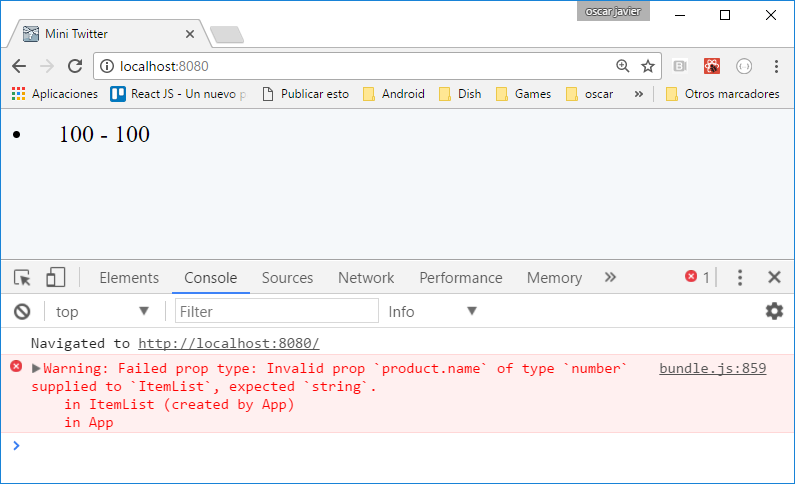The image size is (795, 484).
Task: Show hidden bookmarks with the chevron
Action: (639, 94)
